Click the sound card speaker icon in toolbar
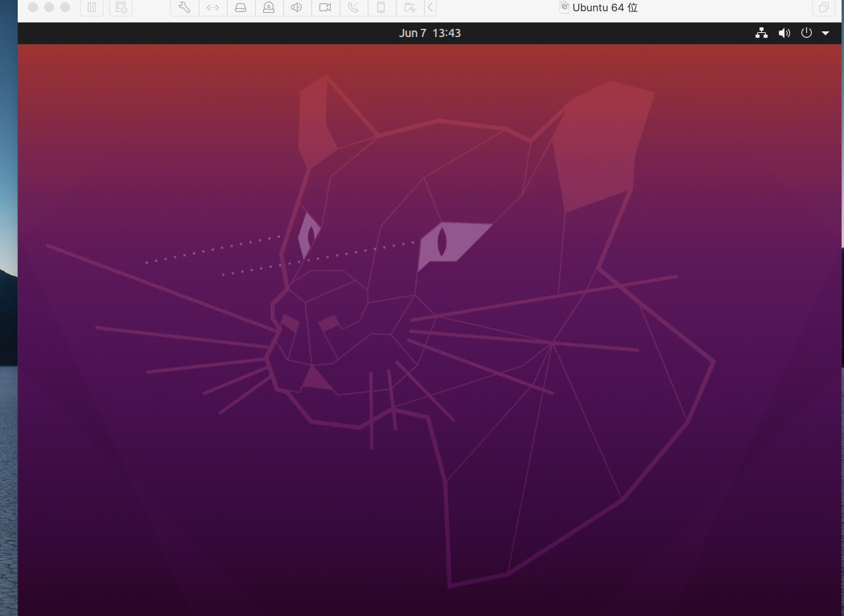 click(x=296, y=7)
